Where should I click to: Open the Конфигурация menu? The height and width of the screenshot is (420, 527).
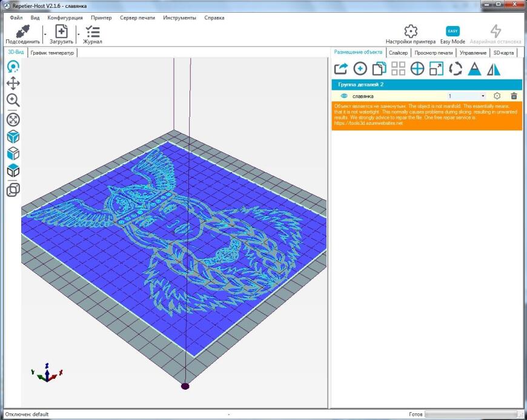65,18
